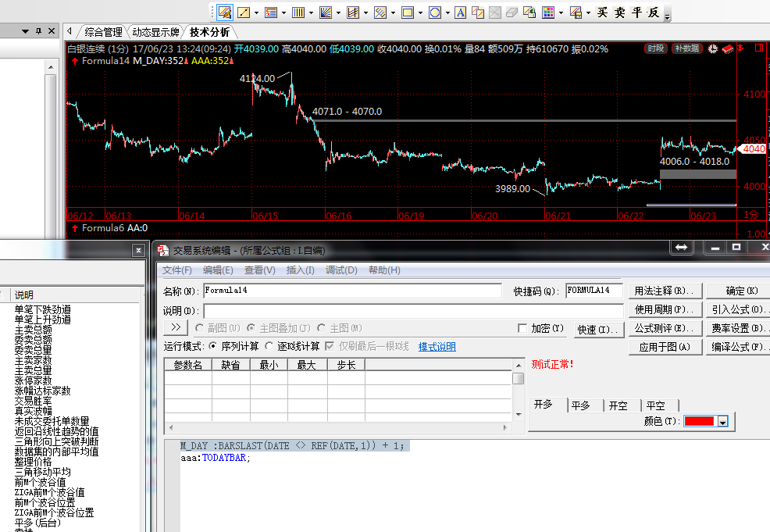The width and height of the screenshot is (770, 532).
Task: Open the line tool dropdown arrow
Action: point(256,13)
